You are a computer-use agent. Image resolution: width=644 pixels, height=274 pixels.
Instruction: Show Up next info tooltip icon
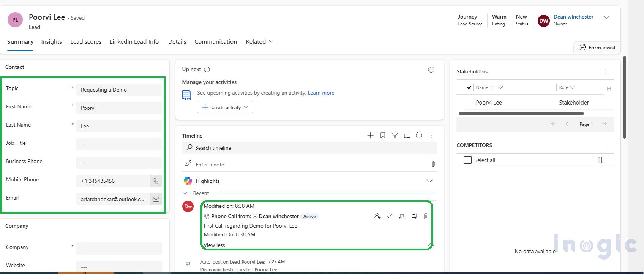207,70
